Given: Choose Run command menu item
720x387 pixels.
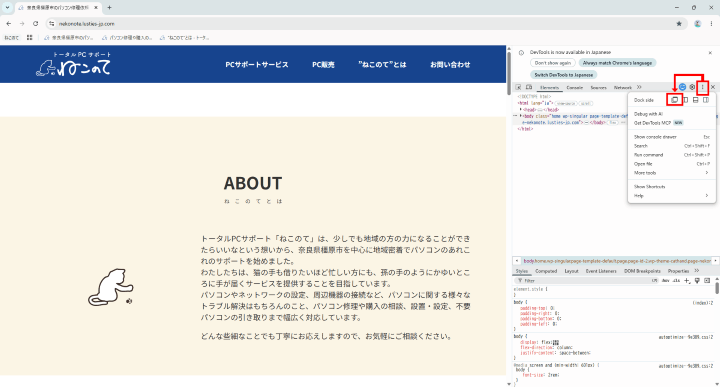Looking at the screenshot, I should pos(671,155).
